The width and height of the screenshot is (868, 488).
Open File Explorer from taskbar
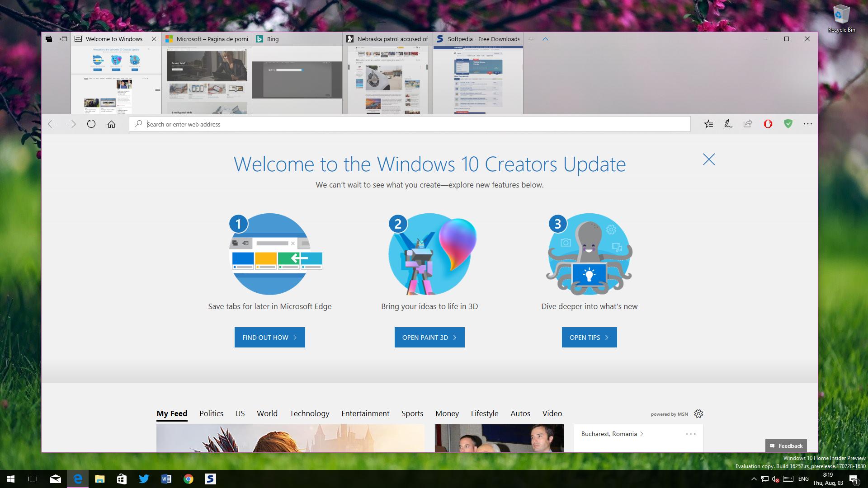(x=99, y=479)
